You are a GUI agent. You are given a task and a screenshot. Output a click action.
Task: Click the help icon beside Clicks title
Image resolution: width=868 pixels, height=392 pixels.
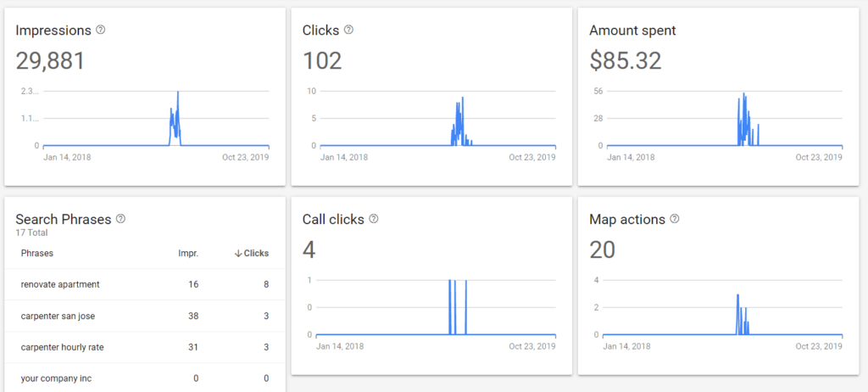tap(348, 30)
